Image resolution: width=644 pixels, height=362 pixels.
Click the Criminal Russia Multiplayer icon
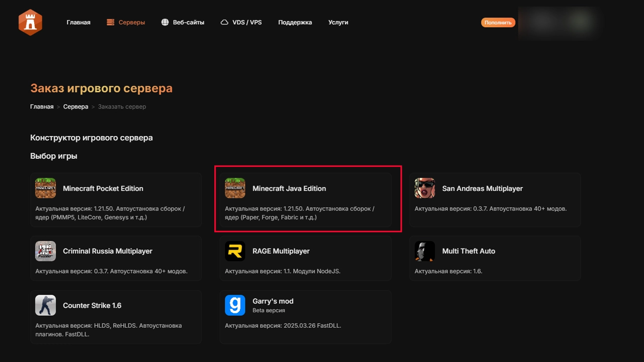click(x=45, y=250)
